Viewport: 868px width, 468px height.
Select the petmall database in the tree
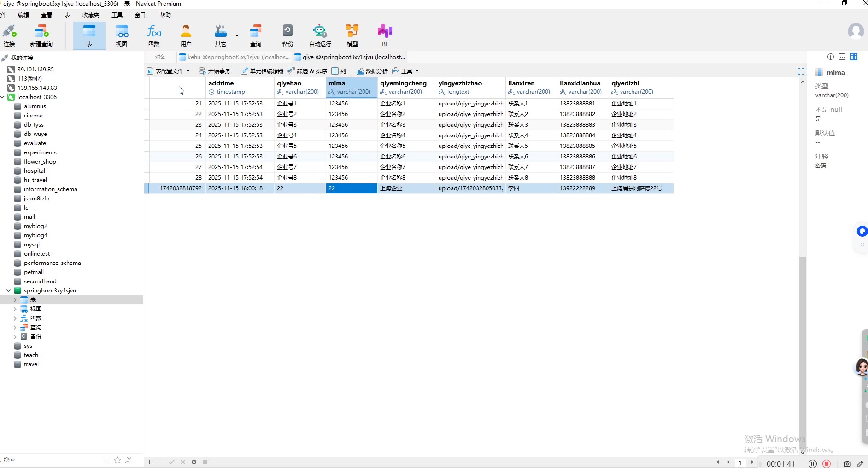tap(34, 272)
